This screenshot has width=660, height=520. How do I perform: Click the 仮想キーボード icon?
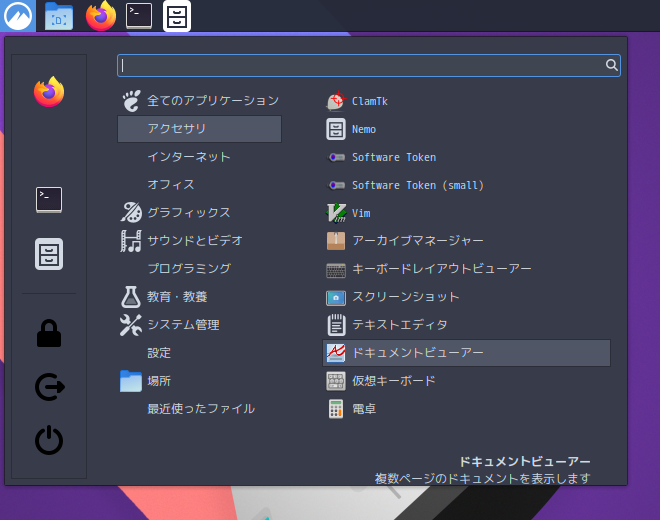(x=336, y=381)
